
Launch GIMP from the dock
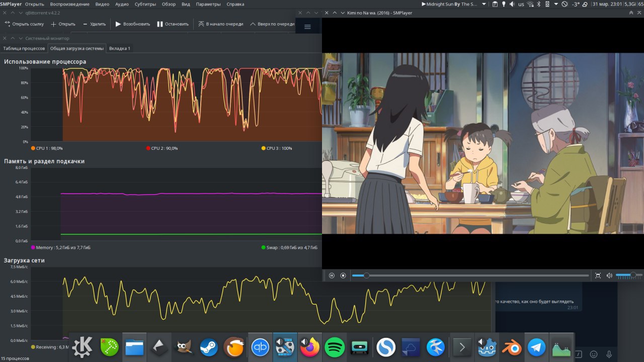coord(184,347)
